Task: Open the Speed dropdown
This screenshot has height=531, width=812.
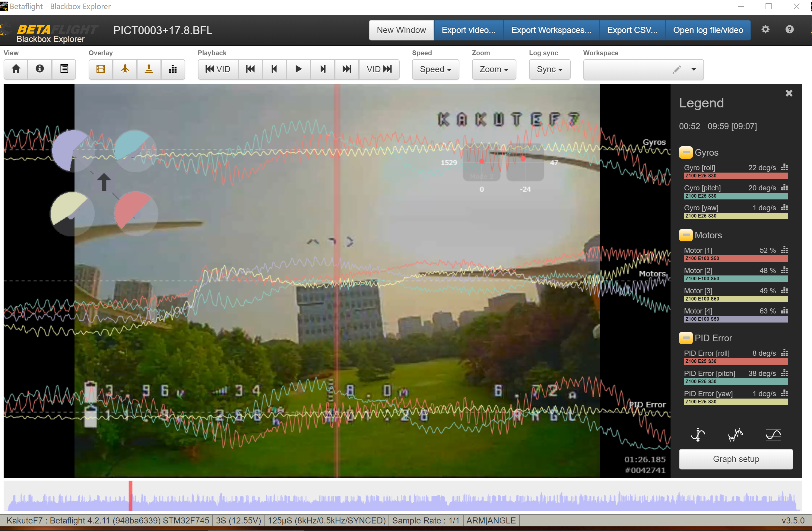Action: (x=435, y=69)
